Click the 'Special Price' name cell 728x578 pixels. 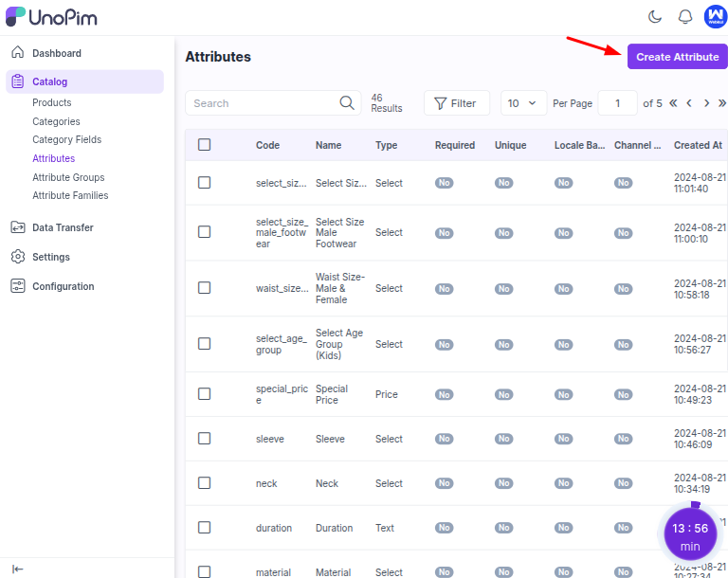[332, 394]
